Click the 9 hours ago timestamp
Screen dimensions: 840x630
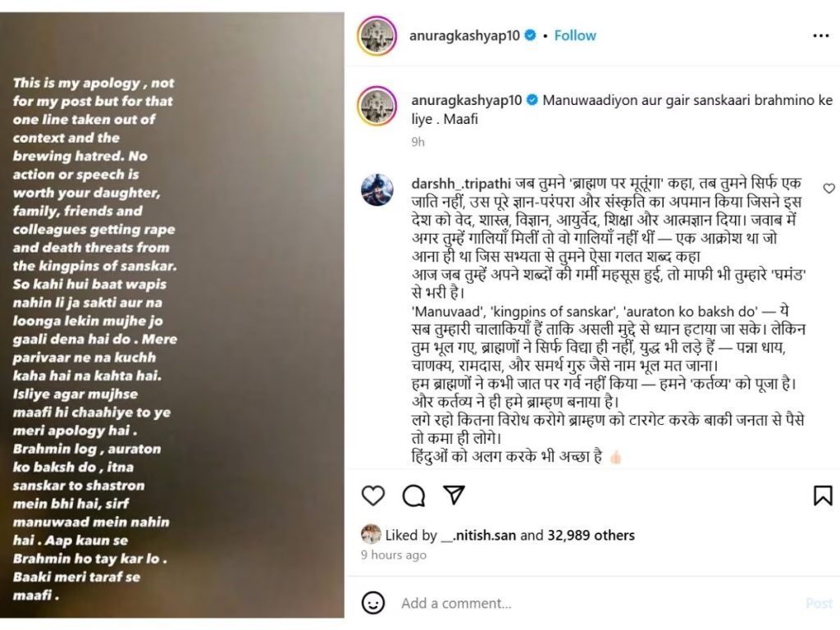[394, 555]
